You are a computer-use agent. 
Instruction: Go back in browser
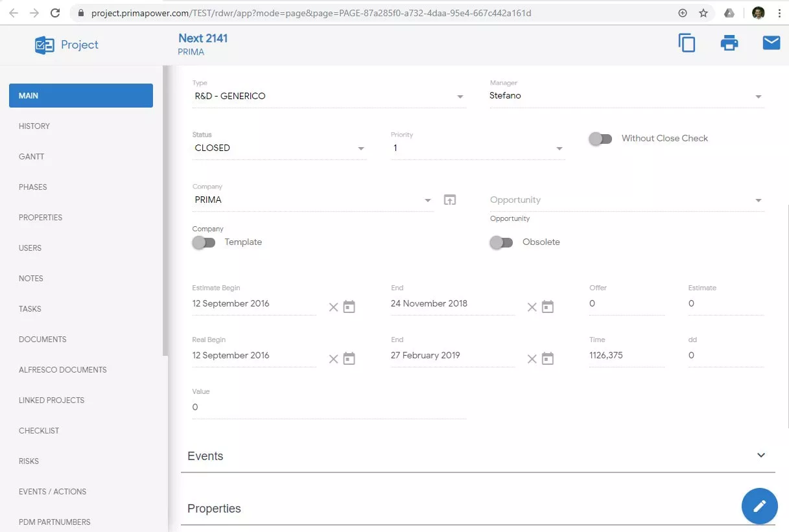click(14, 13)
